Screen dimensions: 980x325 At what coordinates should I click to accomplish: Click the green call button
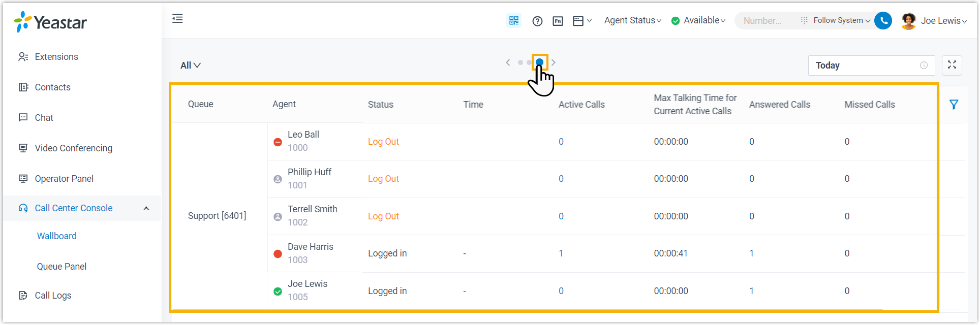(883, 20)
